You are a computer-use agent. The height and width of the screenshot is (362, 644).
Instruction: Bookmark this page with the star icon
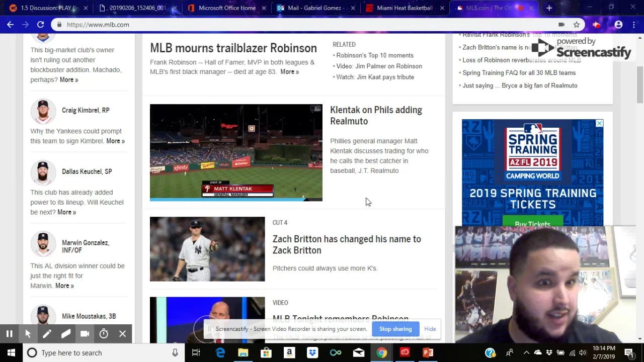pos(577,25)
